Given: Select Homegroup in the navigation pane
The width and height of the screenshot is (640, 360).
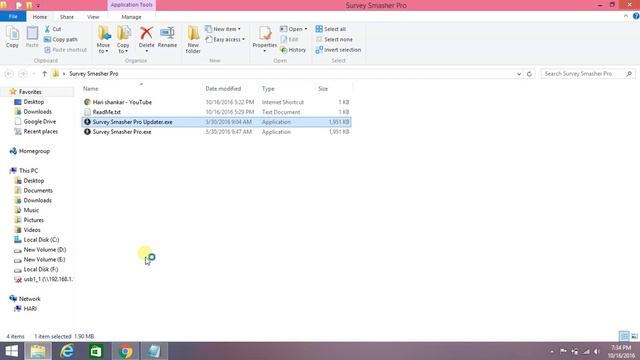Looking at the screenshot, I should 34,151.
